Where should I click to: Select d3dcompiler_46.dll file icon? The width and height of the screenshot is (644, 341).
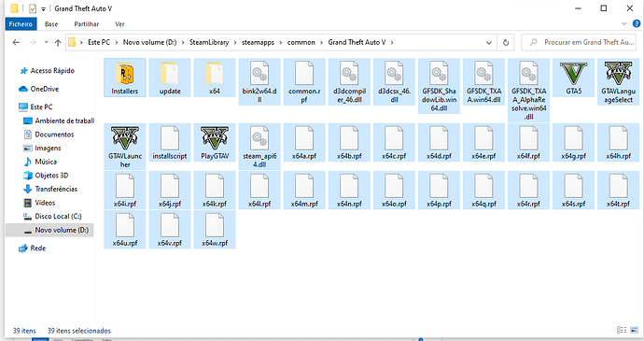click(349, 74)
